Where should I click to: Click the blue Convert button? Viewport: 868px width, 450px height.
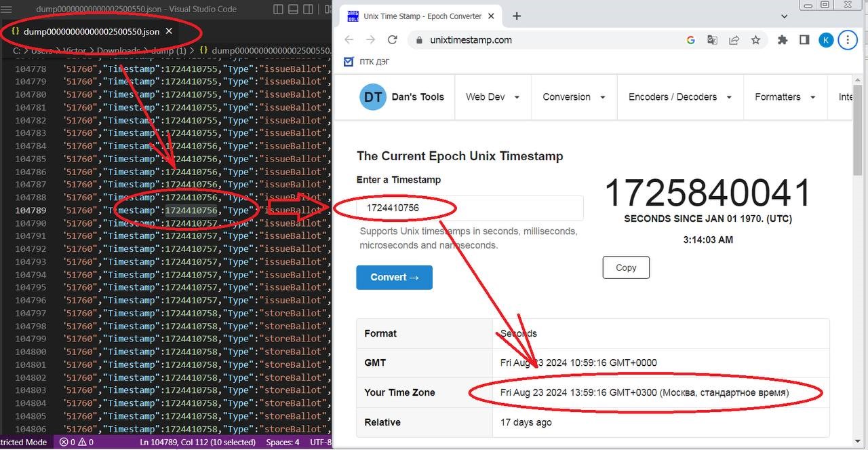(395, 277)
